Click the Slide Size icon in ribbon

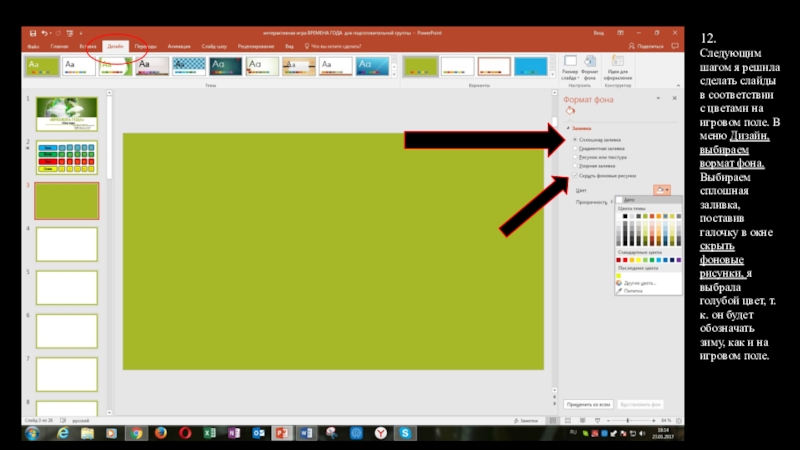click(x=569, y=63)
